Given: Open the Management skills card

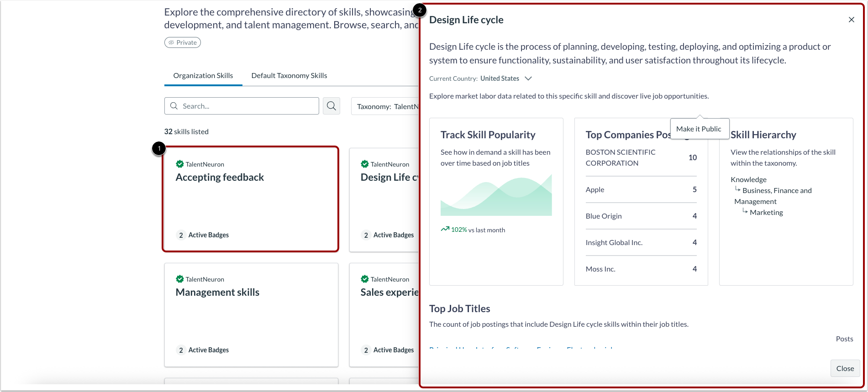Looking at the screenshot, I should [x=251, y=315].
